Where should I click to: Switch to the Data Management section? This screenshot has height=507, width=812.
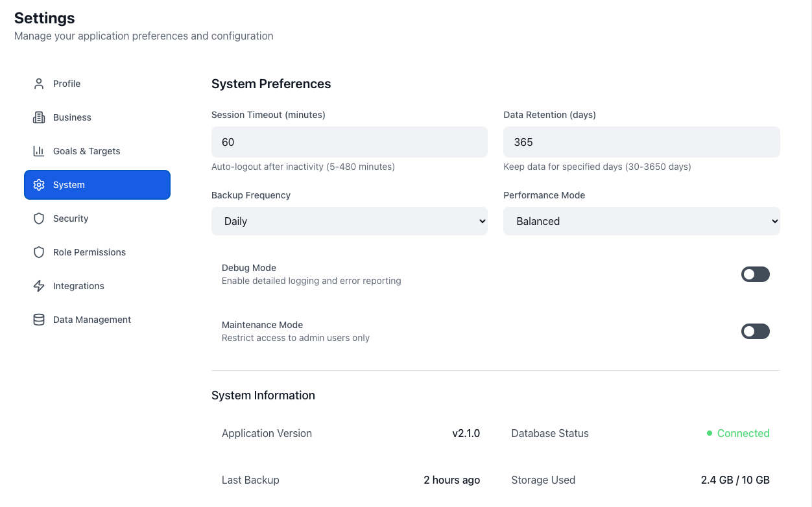tap(92, 320)
